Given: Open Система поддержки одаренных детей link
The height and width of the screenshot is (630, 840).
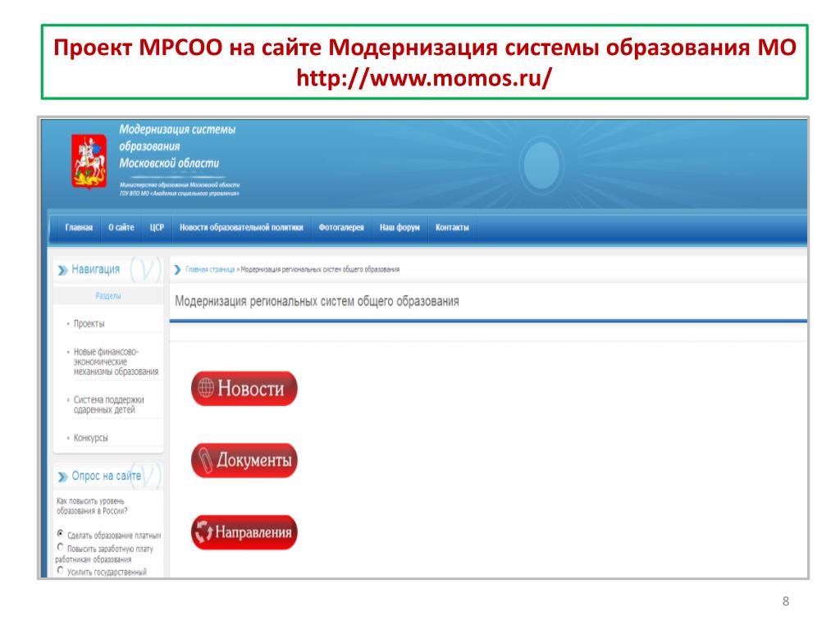Looking at the screenshot, I should tap(109, 404).
